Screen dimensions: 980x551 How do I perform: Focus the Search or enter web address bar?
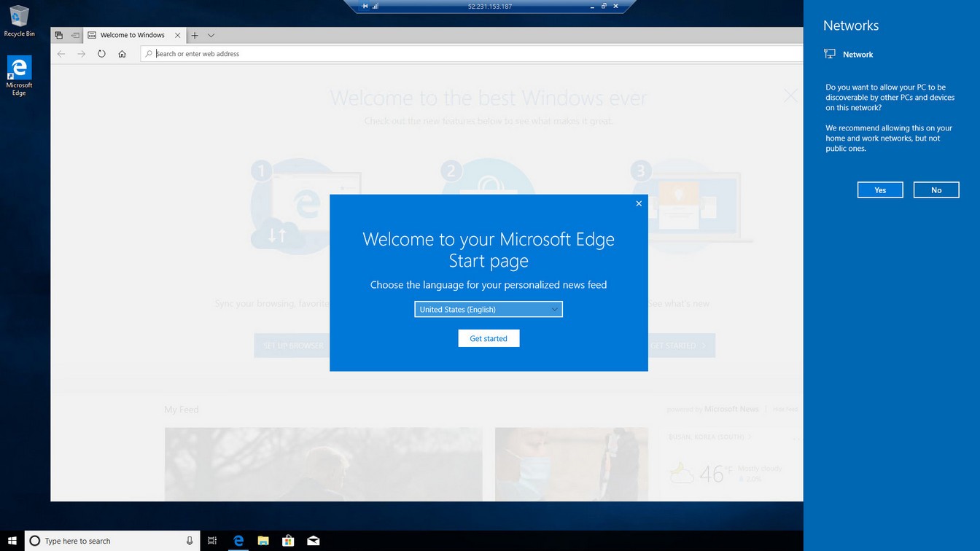click(x=472, y=54)
